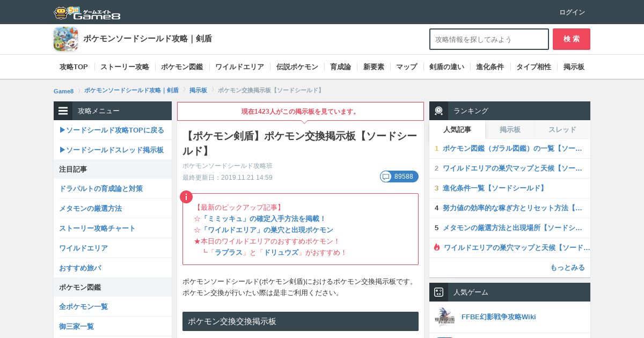Click the page title ポケモンソードシールド攻略｜剣盾
The height and width of the screenshot is (338, 644).
click(x=148, y=39)
